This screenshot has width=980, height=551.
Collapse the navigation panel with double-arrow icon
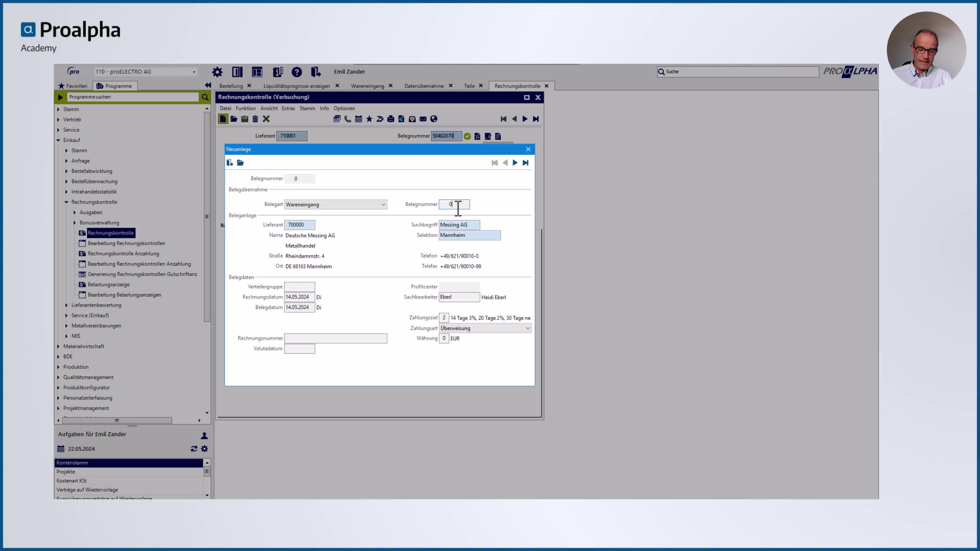point(208,85)
